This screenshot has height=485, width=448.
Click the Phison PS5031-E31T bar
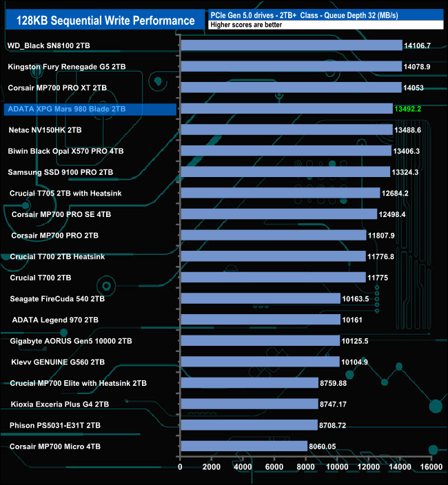[x=250, y=425]
